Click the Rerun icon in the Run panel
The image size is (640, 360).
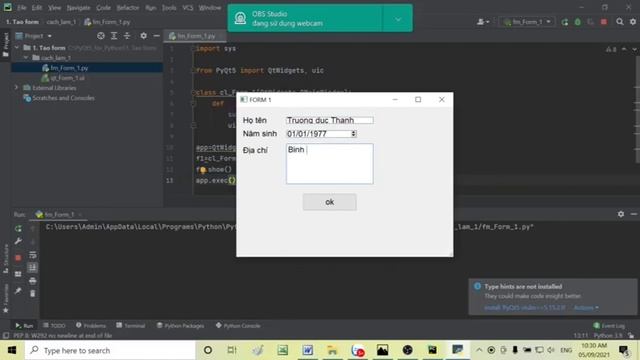point(18,229)
